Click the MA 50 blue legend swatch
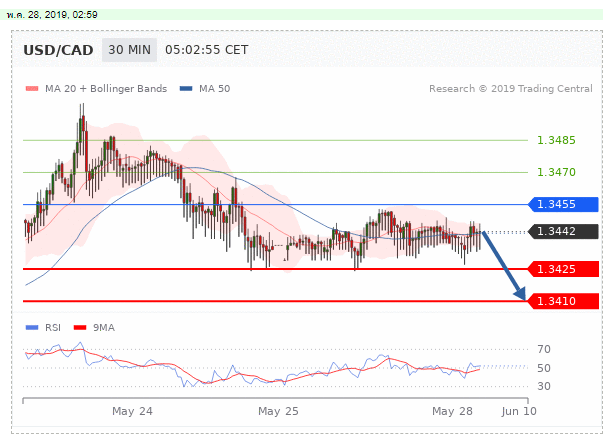 point(186,89)
